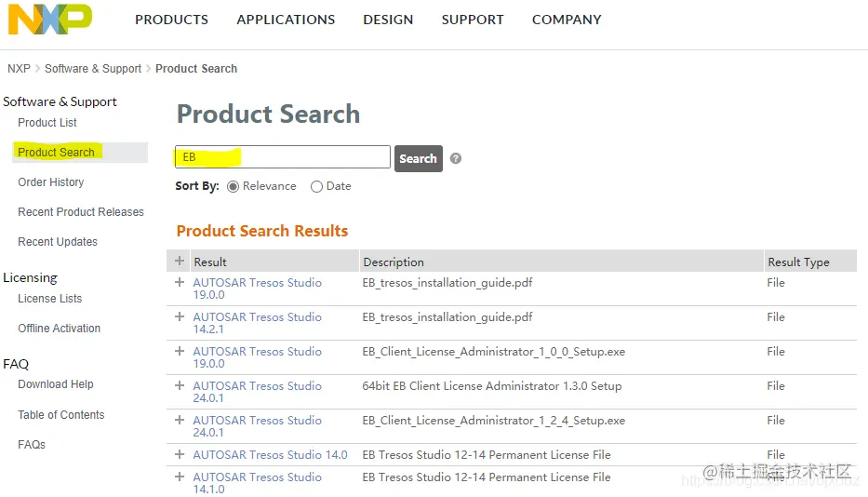Open the PRODUCTS menu
The image size is (868, 497).
171,20
